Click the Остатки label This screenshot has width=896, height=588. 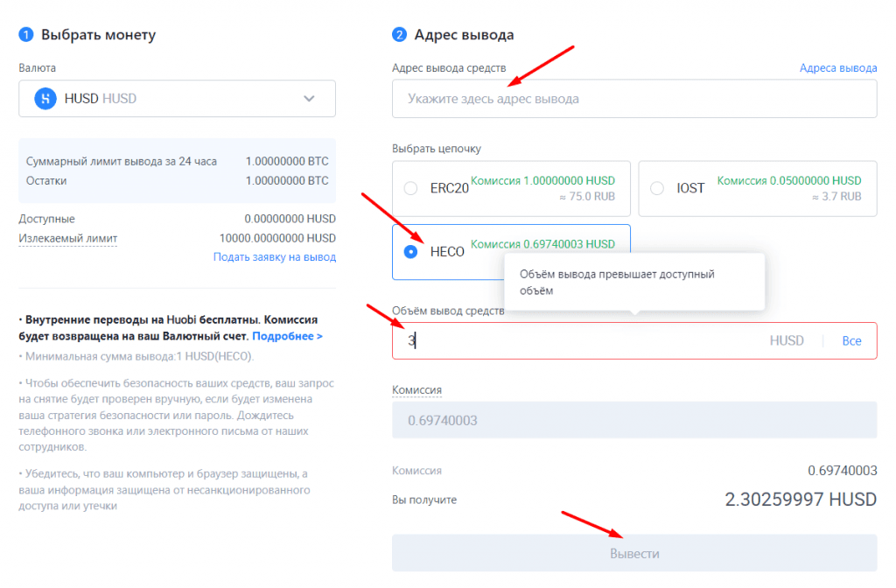pyautogui.click(x=46, y=180)
